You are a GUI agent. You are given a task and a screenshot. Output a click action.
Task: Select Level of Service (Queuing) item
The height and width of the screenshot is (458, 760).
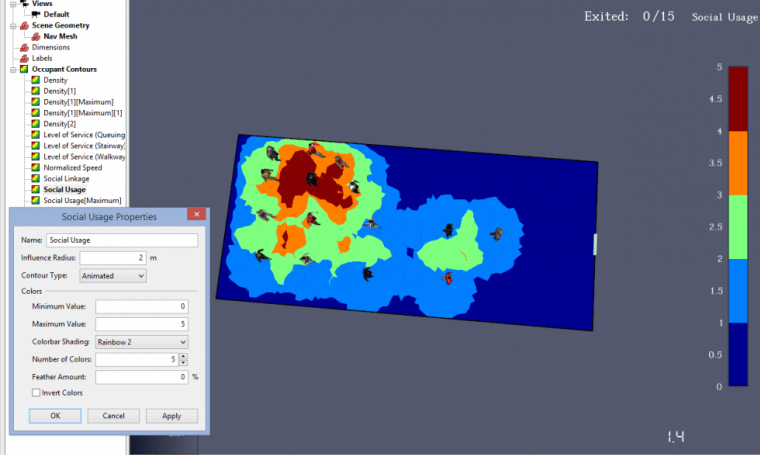84,135
